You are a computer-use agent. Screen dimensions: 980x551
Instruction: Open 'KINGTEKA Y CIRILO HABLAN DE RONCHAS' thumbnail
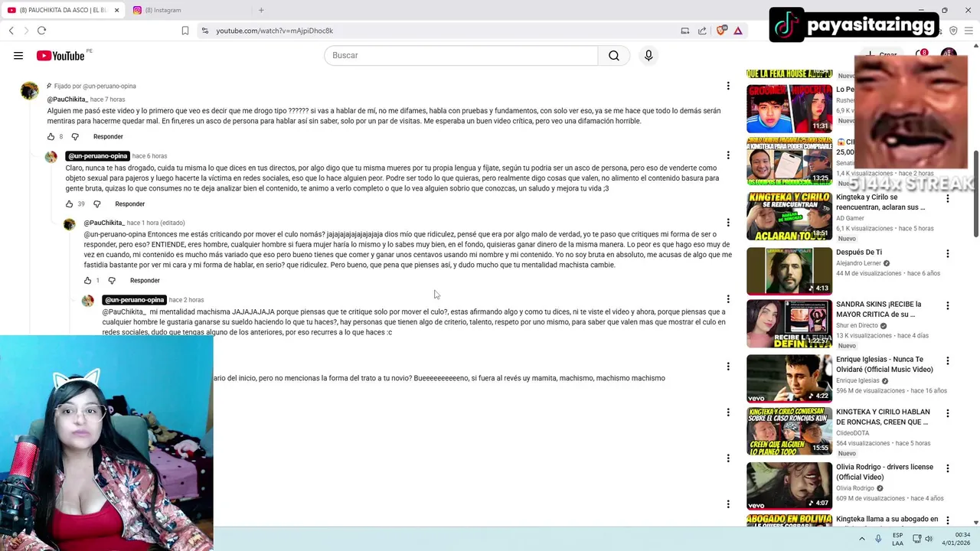pos(789,431)
